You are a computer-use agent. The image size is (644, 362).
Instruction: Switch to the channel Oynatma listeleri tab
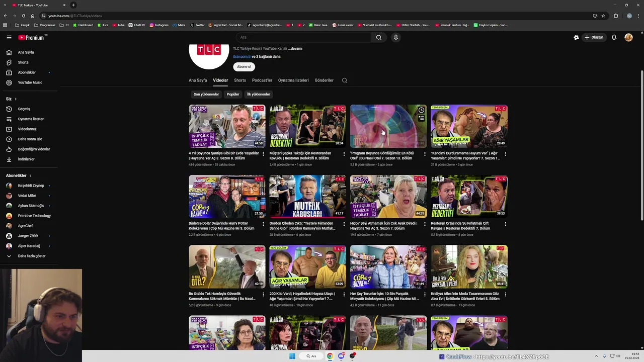(x=293, y=80)
